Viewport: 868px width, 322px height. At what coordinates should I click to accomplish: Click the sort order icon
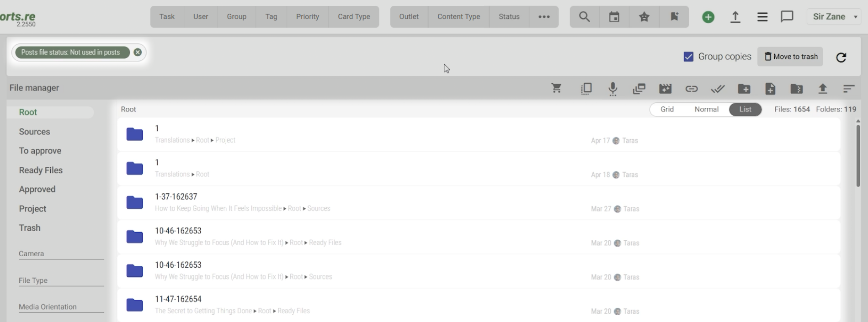point(849,89)
